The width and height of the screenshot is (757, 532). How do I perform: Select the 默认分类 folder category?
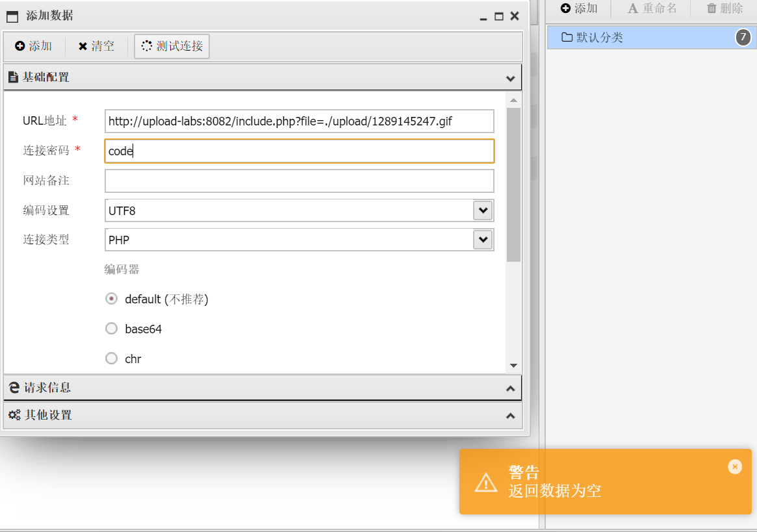(652, 37)
